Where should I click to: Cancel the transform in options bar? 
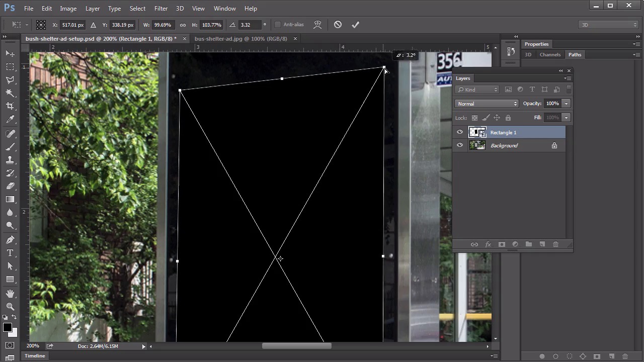[338, 25]
